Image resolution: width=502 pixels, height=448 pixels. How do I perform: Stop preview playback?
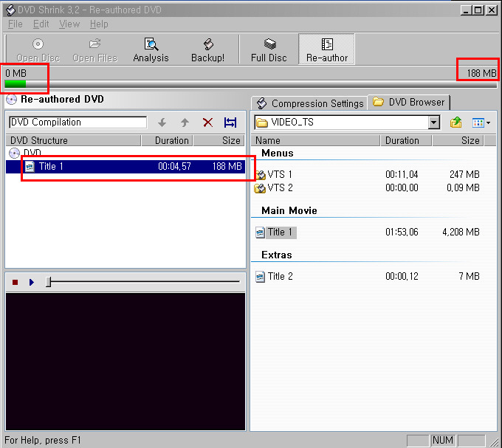pyautogui.click(x=15, y=282)
